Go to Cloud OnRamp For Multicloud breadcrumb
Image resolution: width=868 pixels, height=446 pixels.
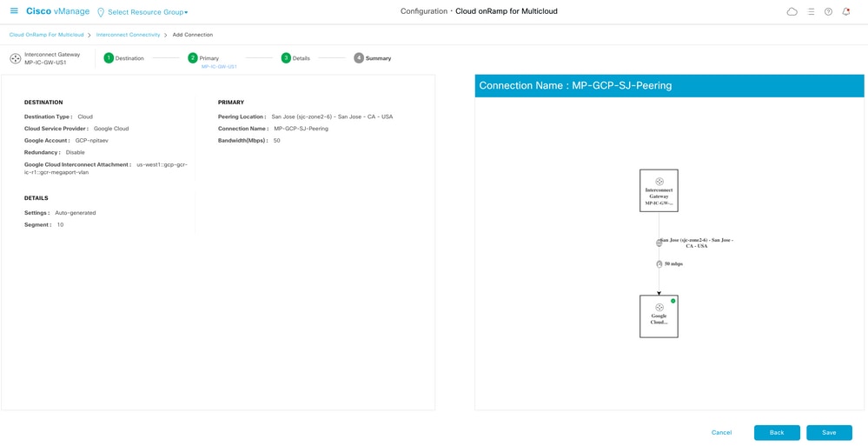pos(47,35)
